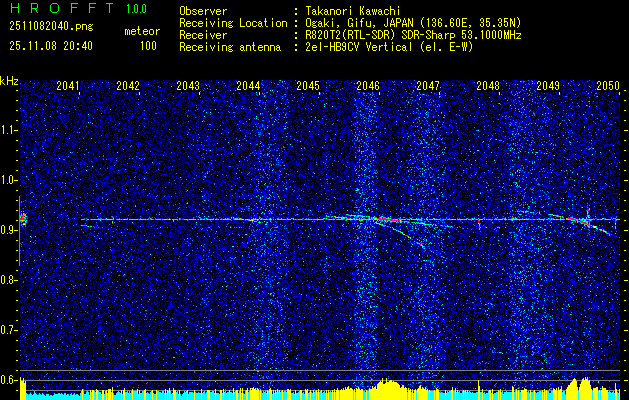Click the signal burst at the spectrogram's left edge
Viewport: 629px width, 400px height.
[23, 219]
